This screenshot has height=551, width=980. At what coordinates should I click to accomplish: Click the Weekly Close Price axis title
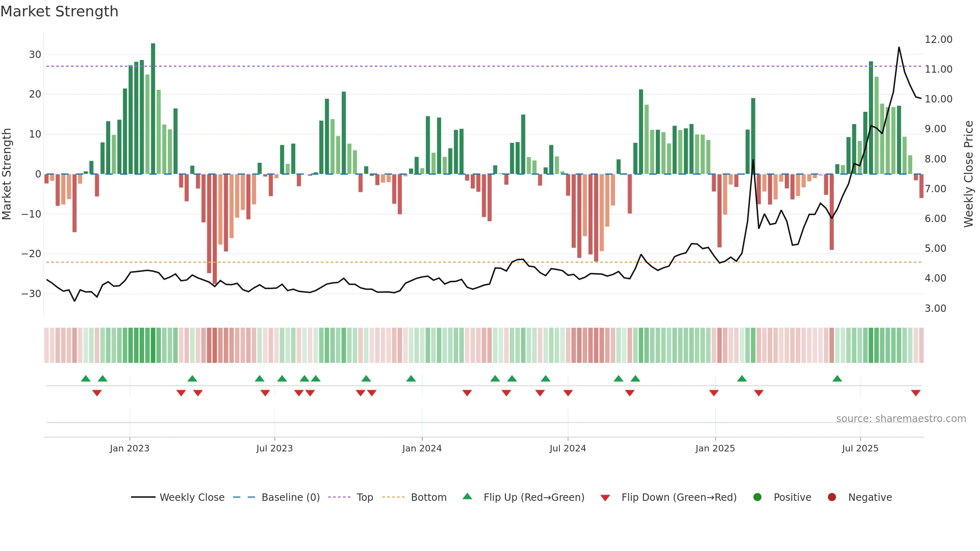click(x=969, y=174)
